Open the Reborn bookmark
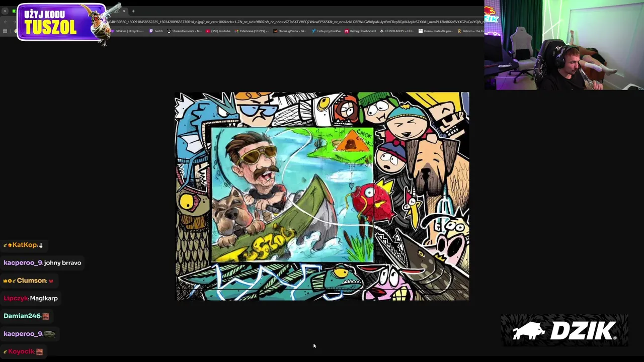 point(470,31)
